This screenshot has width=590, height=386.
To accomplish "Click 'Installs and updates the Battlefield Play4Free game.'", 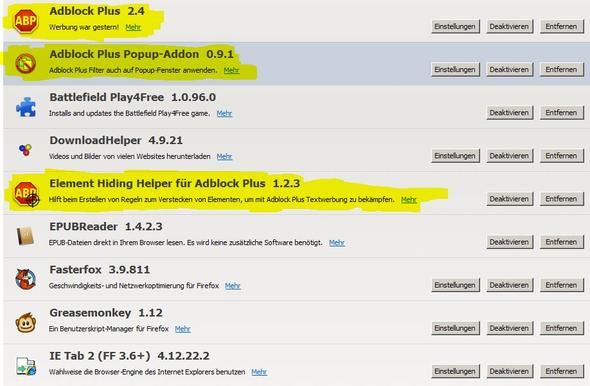I will (x=129, y=113).
